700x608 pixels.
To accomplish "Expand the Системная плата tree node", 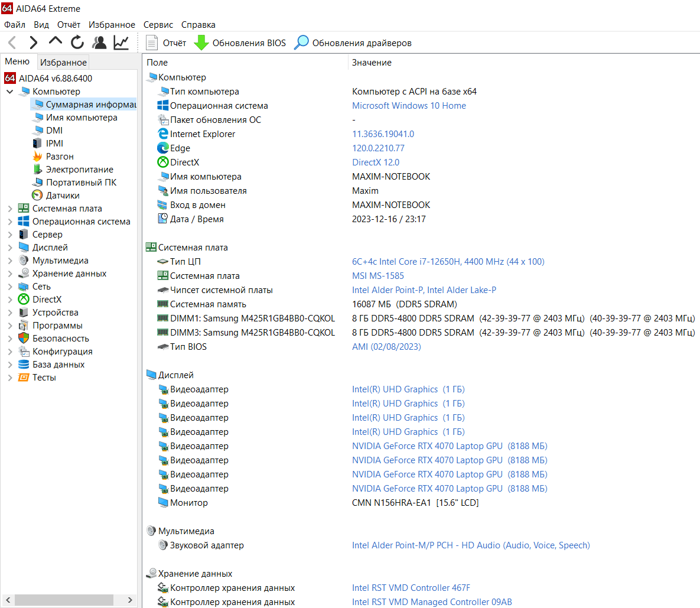I will (x=10, y=209).
